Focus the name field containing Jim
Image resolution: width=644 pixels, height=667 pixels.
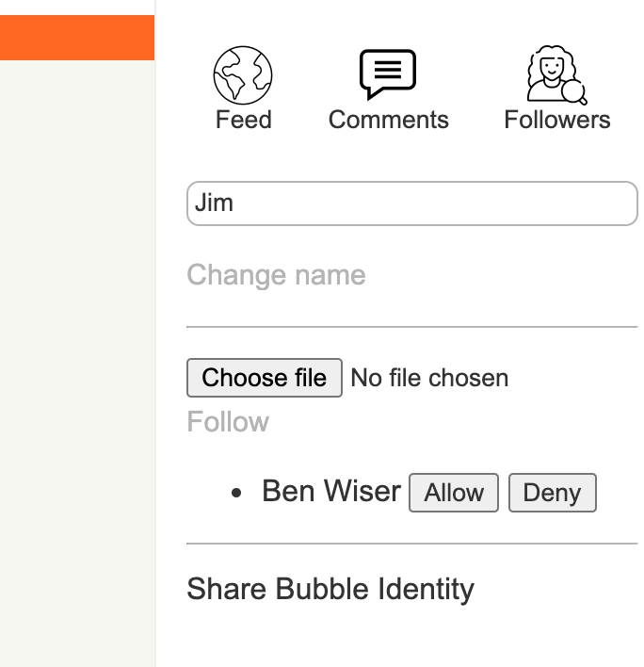tap(412, 203)
